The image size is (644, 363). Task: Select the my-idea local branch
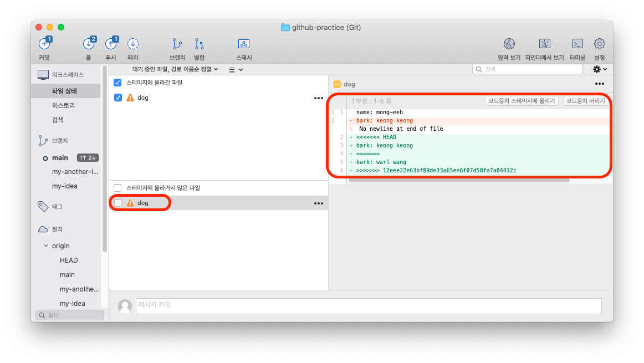[66, 186]
